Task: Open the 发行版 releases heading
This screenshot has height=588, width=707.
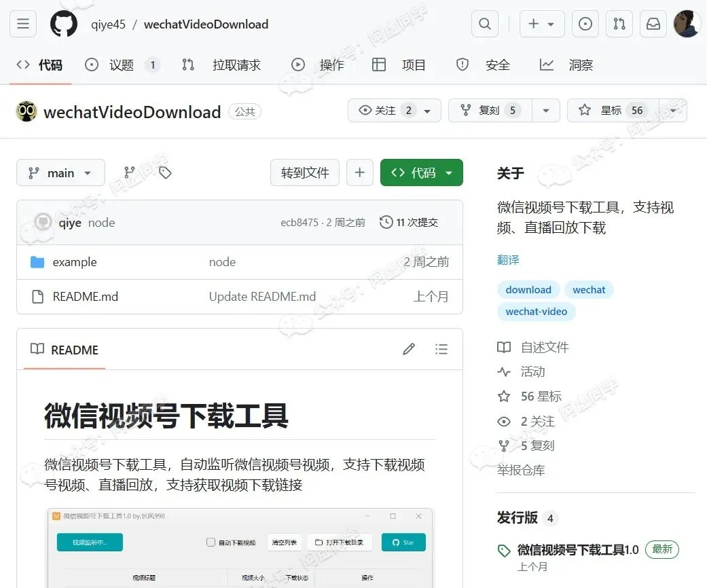Action: click(x=517, y=517)
